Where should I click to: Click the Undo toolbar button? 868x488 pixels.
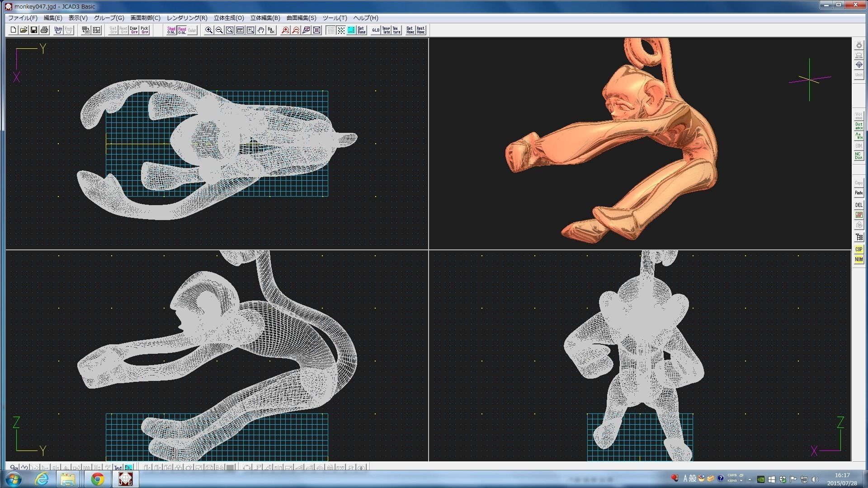(x=58, y=30)
